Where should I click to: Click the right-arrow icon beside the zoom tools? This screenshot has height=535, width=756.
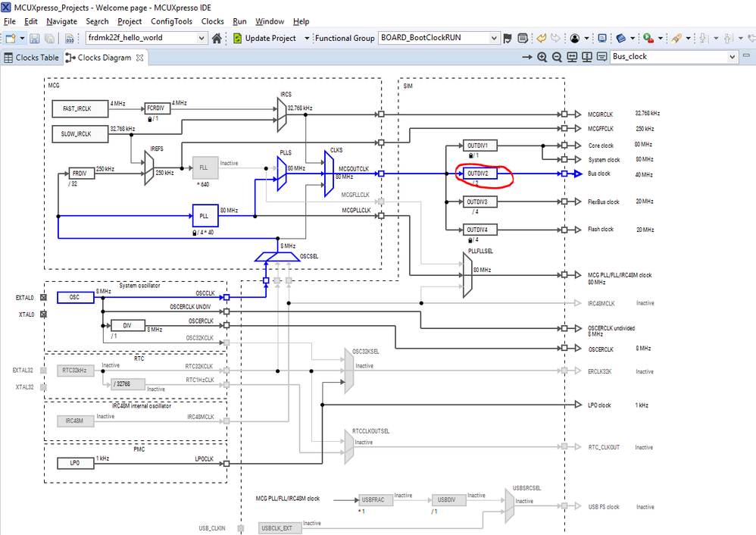point(527,57)
